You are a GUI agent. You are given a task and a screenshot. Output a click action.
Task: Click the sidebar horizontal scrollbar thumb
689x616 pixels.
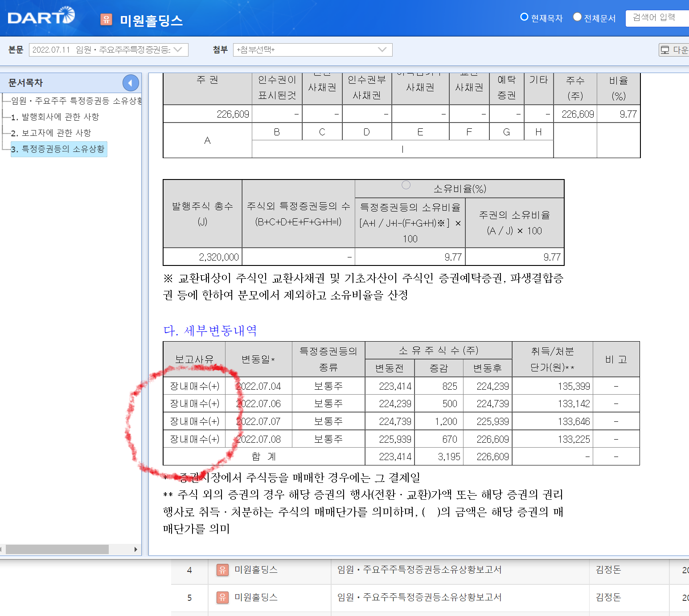pos(57,549)
